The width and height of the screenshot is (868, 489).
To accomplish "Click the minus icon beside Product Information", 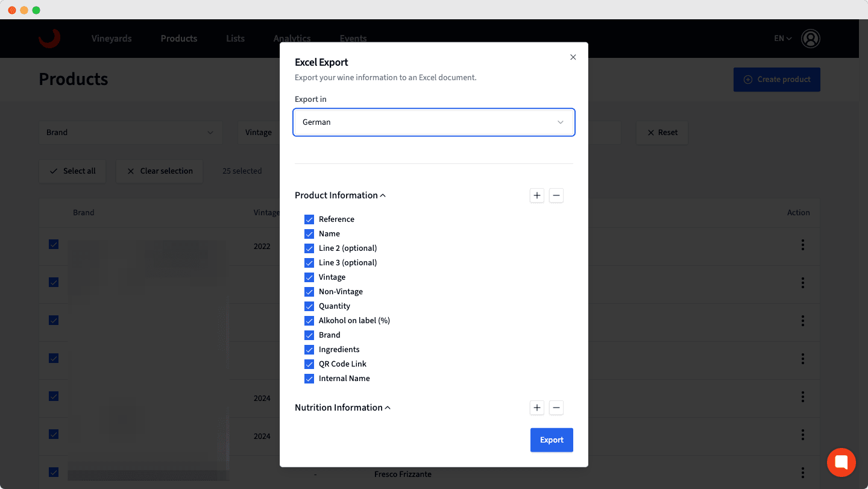I will click(556, 195).
